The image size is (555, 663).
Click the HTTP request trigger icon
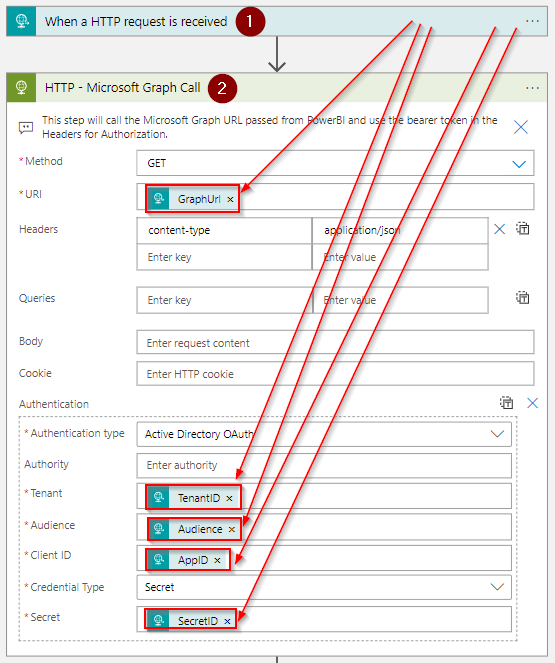click(22, 21)
